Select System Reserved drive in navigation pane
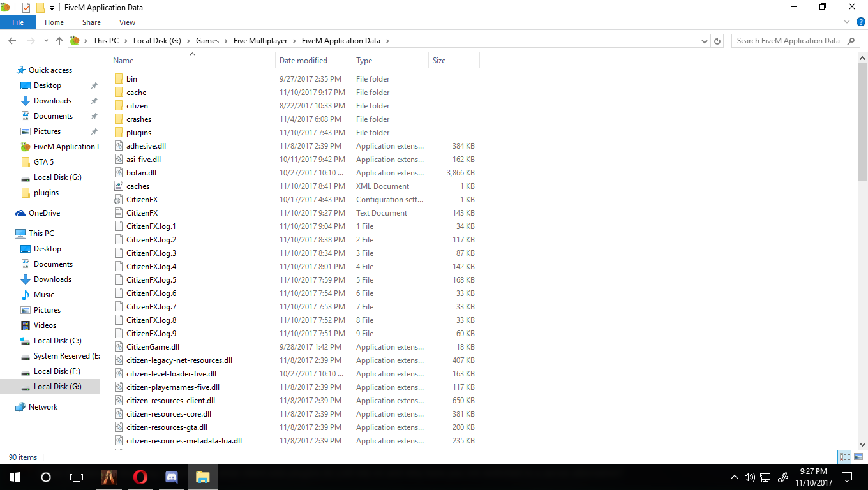Screen dimensions: 868x490 [x=66, y=356]
